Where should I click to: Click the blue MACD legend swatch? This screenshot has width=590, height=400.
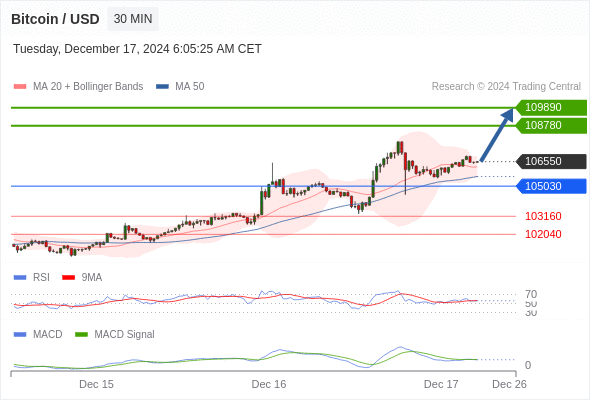[x=20, y=335]
